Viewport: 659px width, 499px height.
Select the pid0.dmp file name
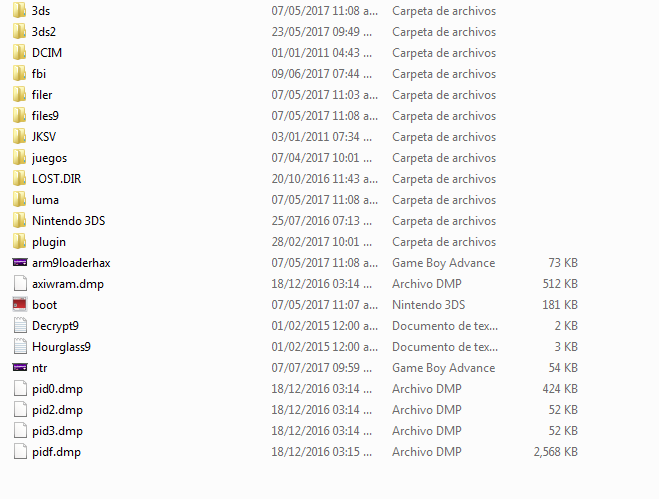point(57,389)
